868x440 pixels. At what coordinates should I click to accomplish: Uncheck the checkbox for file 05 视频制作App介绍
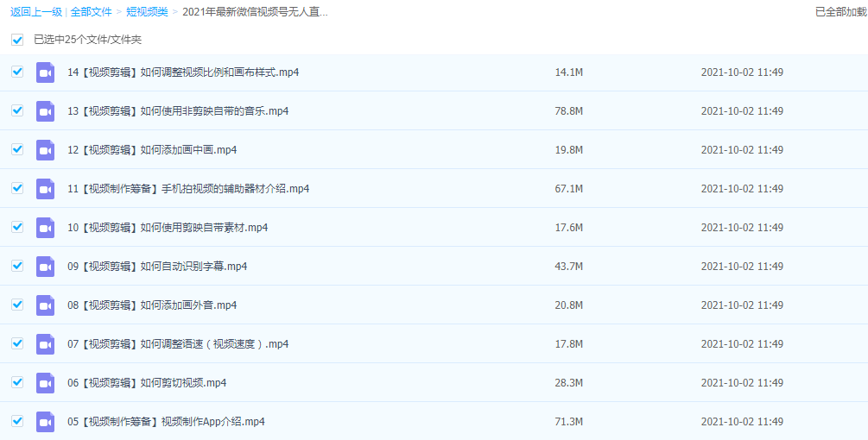(x=17, y=421)
